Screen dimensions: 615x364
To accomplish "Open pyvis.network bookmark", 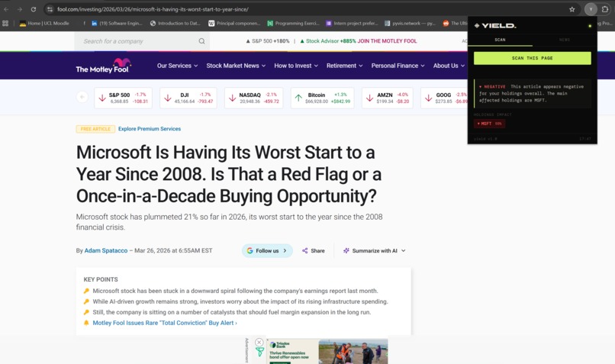I will pyautogui.click(x=411, y=23).
